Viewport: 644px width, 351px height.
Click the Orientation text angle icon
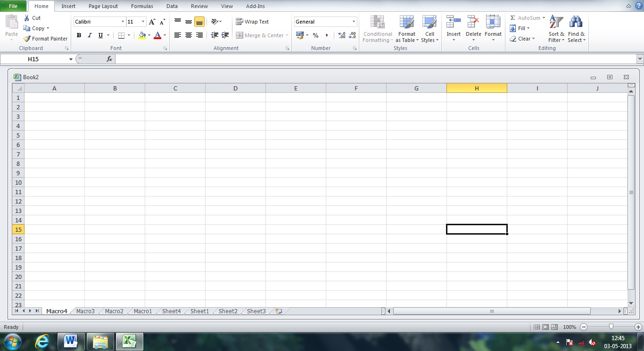pos(215,22)
